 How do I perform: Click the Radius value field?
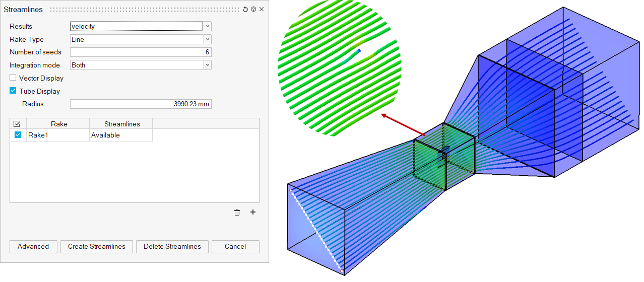(x=140, y=104)
